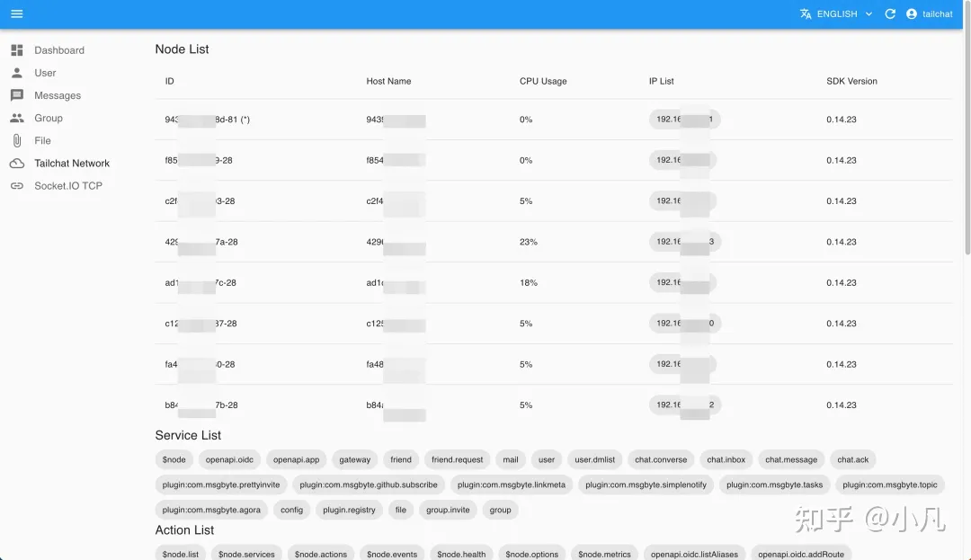Open the plugin:com.msgbyte.agora service

pyautogui.click(x=211, y=510)
